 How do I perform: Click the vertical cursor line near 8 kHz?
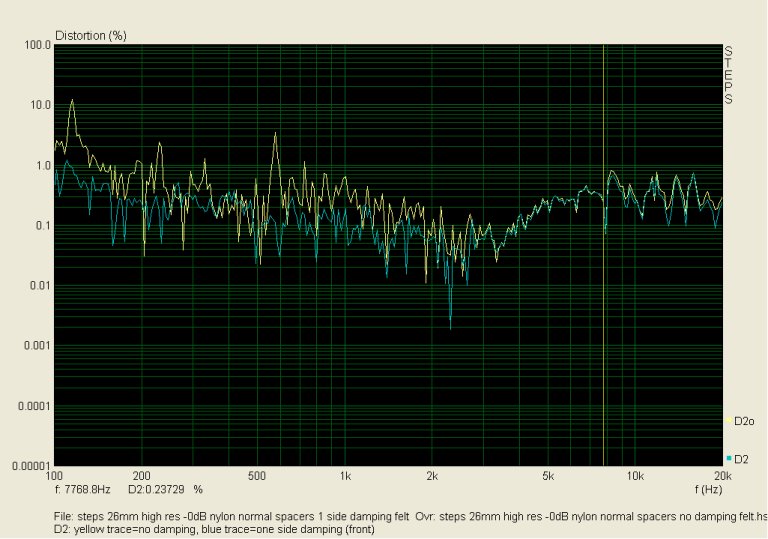click(603, 255)
